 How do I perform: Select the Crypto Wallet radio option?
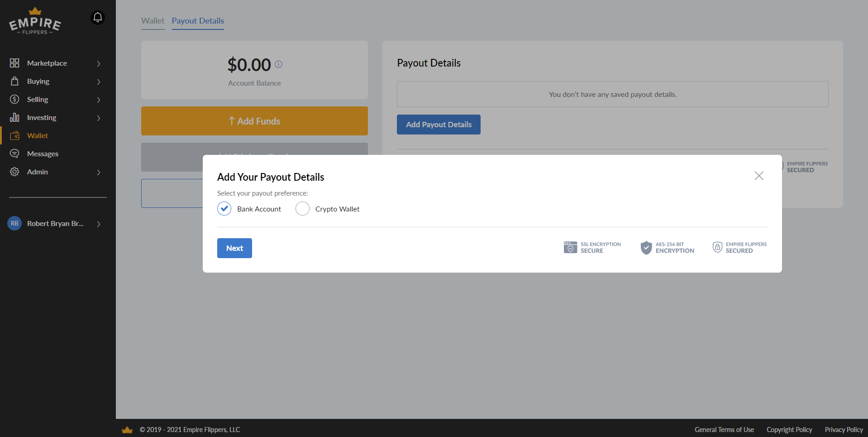302,209
